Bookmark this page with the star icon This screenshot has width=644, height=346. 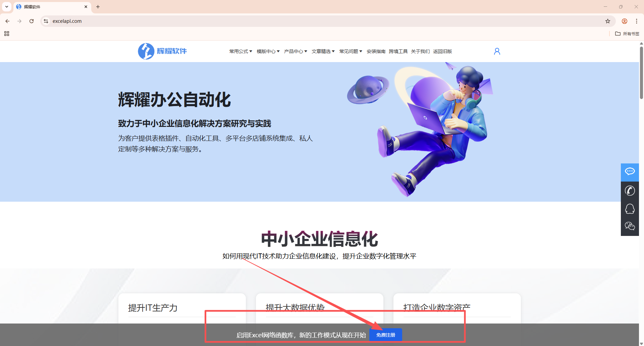click(608, 21)
